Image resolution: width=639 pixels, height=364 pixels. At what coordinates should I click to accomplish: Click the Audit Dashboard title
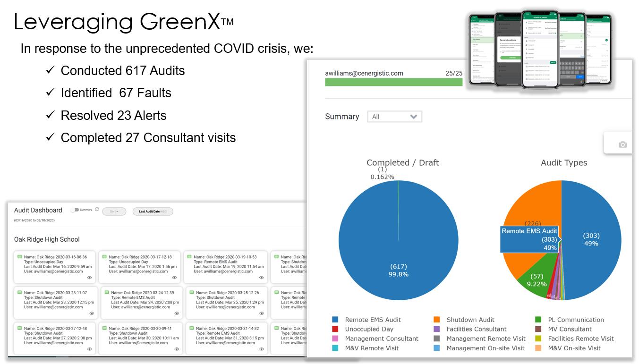click(38, 210)
